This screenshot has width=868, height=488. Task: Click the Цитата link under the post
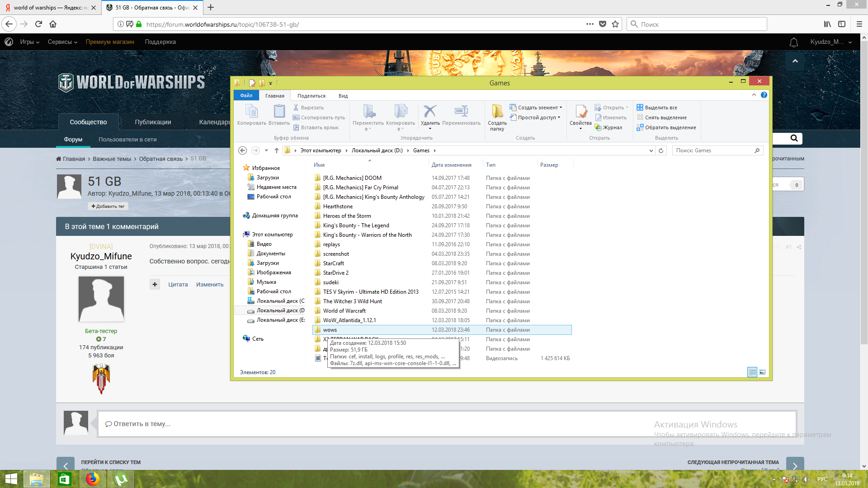(x=178, y=284)
